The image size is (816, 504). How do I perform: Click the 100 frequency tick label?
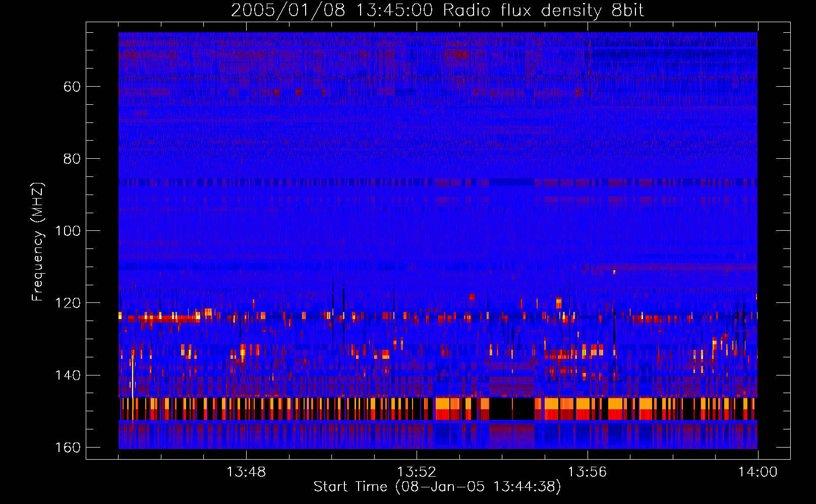68,231
